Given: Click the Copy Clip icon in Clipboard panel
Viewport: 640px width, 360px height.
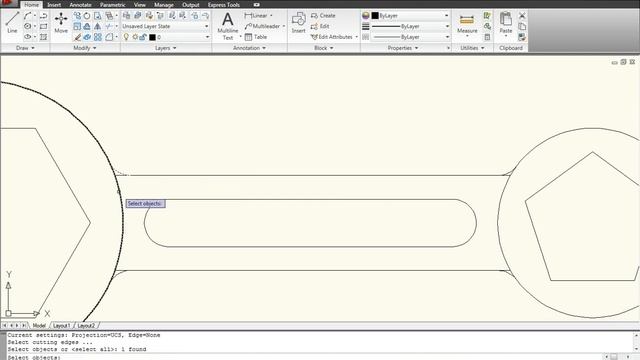Looking at the screenshot, I should click(x=522, y=27).
